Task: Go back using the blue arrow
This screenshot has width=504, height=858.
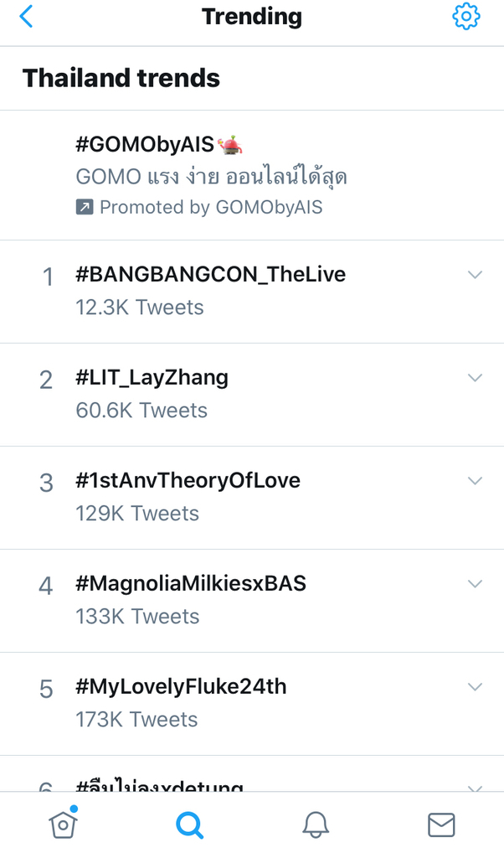Action: click(x=27, y=17)
